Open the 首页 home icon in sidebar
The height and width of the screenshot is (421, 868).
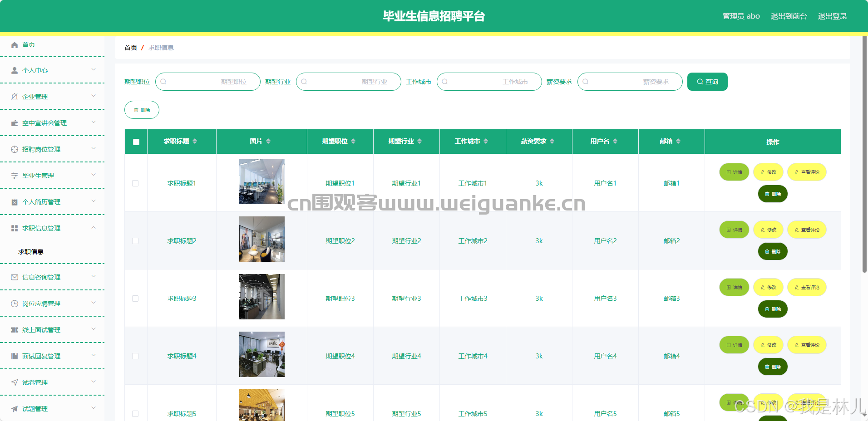point(15,44)
